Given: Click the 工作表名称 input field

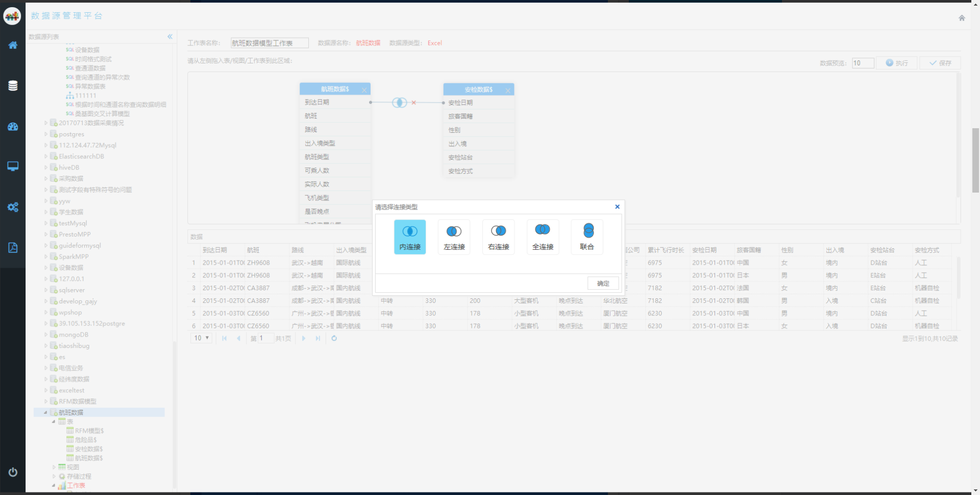Looking at the screenshot, I should [x=269, y=43].
